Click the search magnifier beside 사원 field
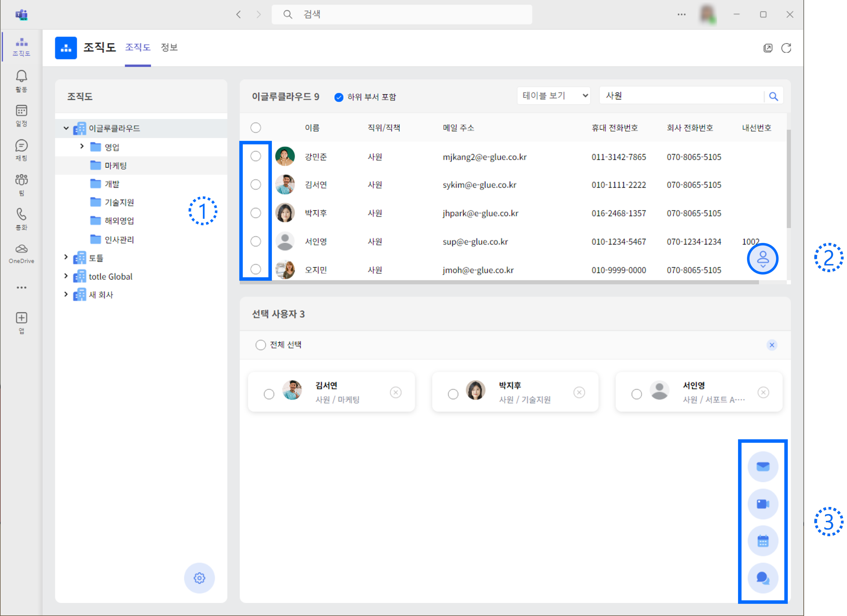 (x=773, y=96)
